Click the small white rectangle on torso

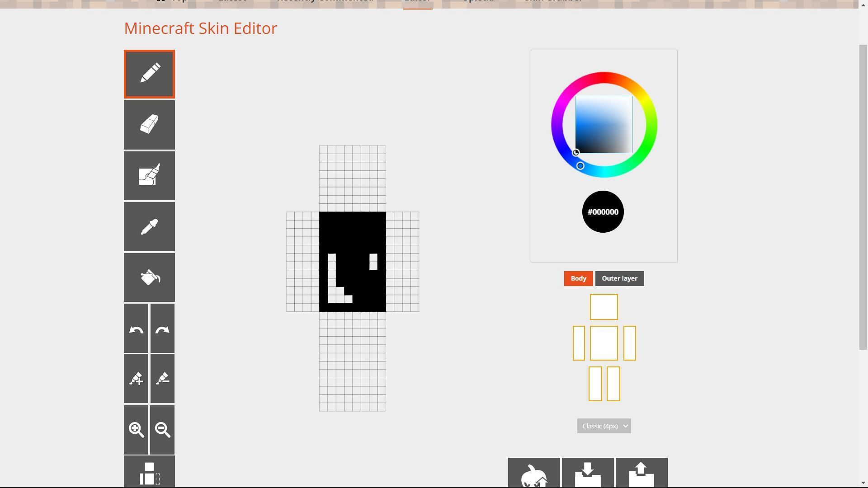(x=373, y=262)
